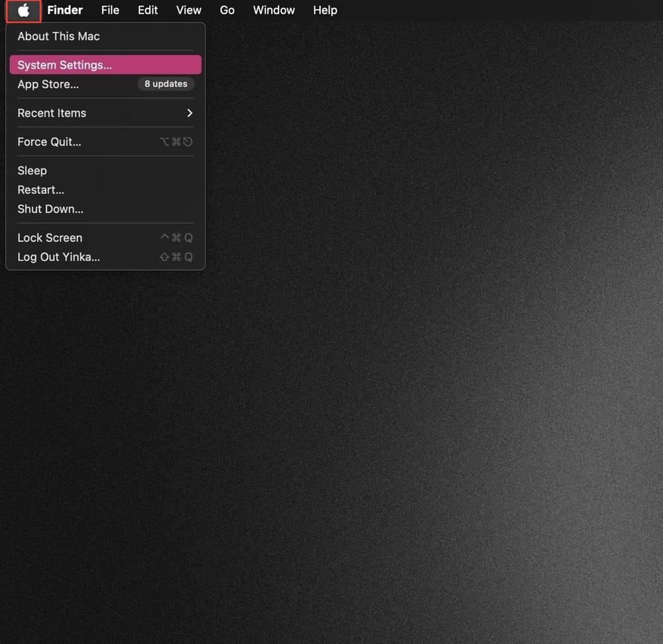
Task: Select the Restart... option
Action: (x=40, y=190)
